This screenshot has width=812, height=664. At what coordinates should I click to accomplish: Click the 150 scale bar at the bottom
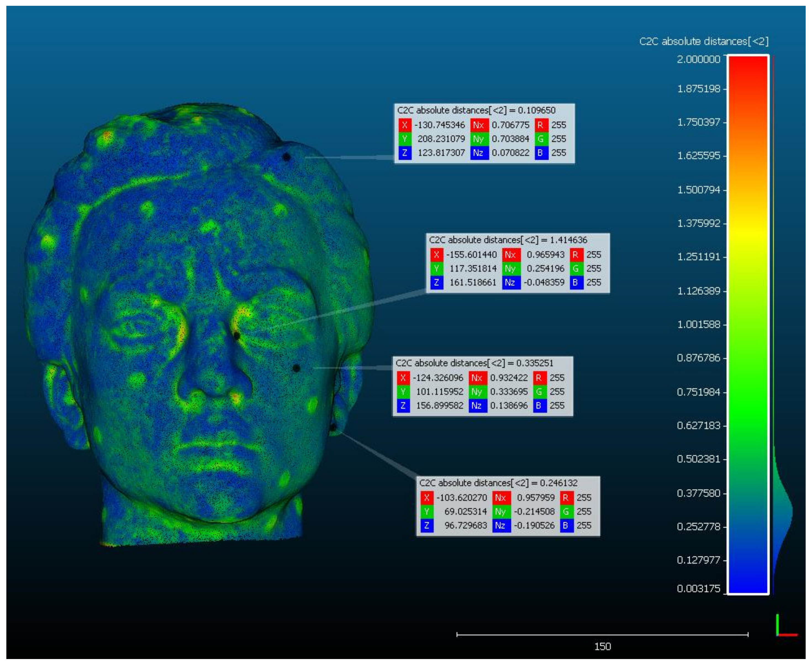pyautogui.click(x=602, y=635)
